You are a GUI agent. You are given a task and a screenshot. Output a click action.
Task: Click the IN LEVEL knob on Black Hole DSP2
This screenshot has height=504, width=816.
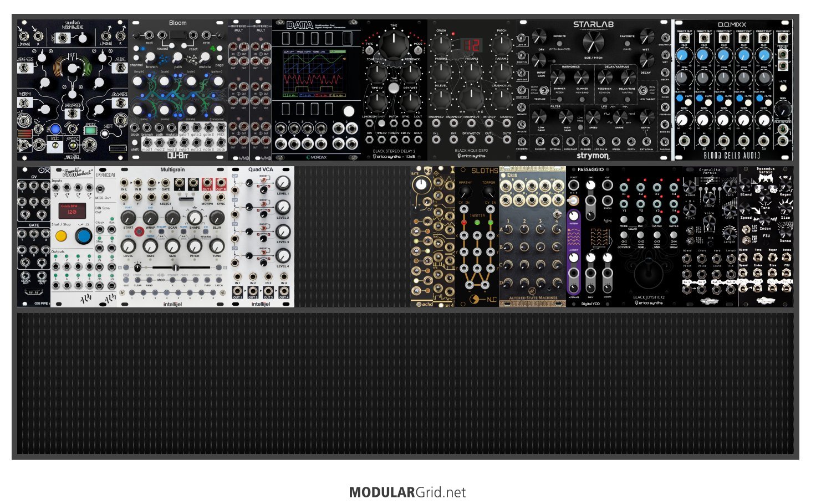tap(441, 100)
